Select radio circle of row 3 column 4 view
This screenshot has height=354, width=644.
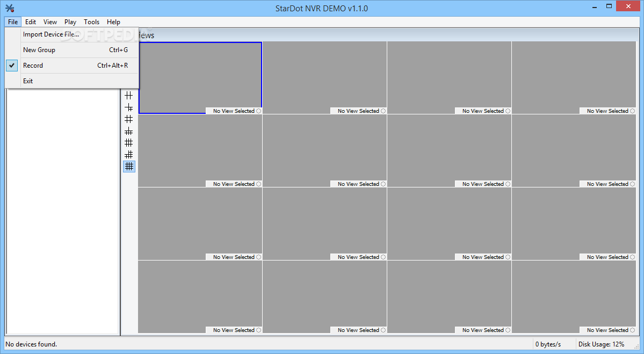click(633, 257)
